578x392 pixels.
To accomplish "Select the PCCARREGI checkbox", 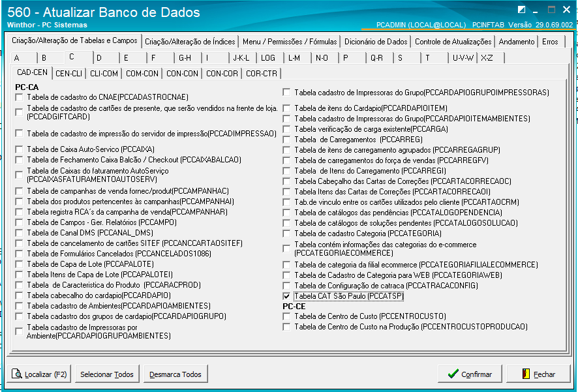I will coord(286,171).
